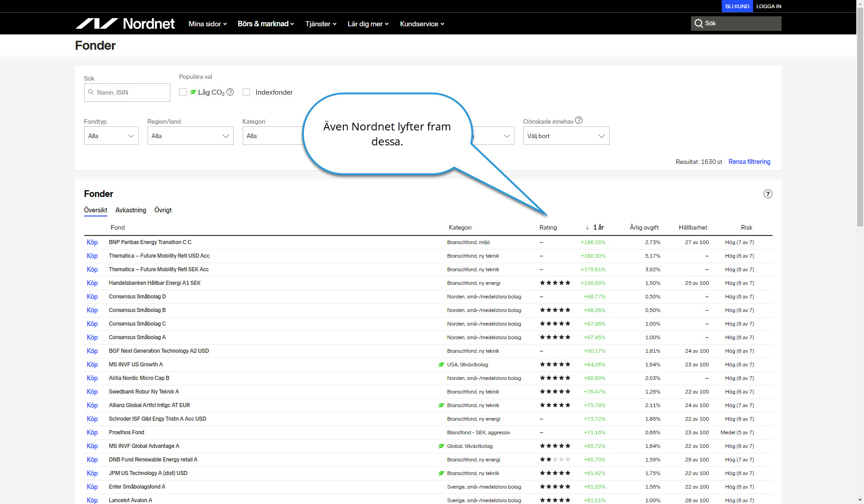Expand the Tjänster menu
Viewport: 864px width, 504px height.
tap(321, 24)
